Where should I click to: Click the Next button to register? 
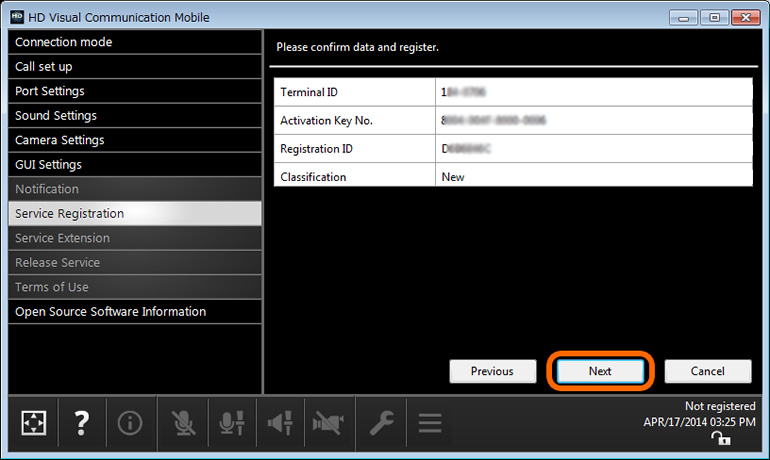pos(600,371)
